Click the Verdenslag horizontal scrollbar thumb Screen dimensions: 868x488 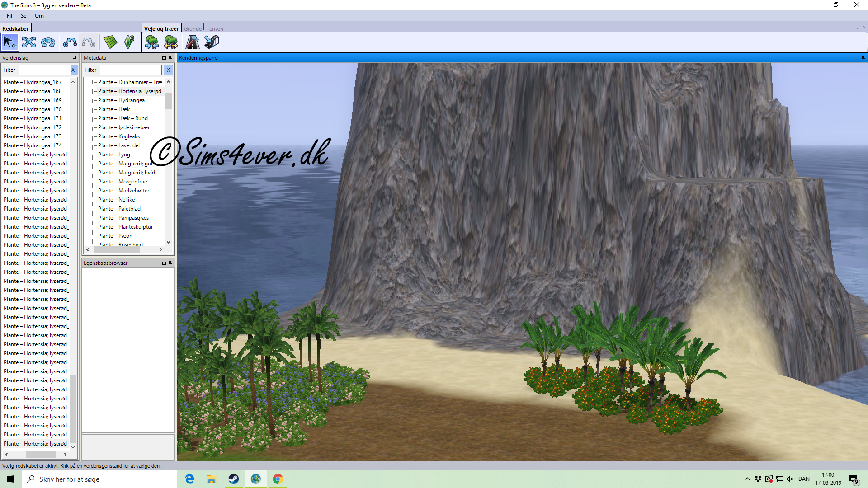tap(41, 455)
